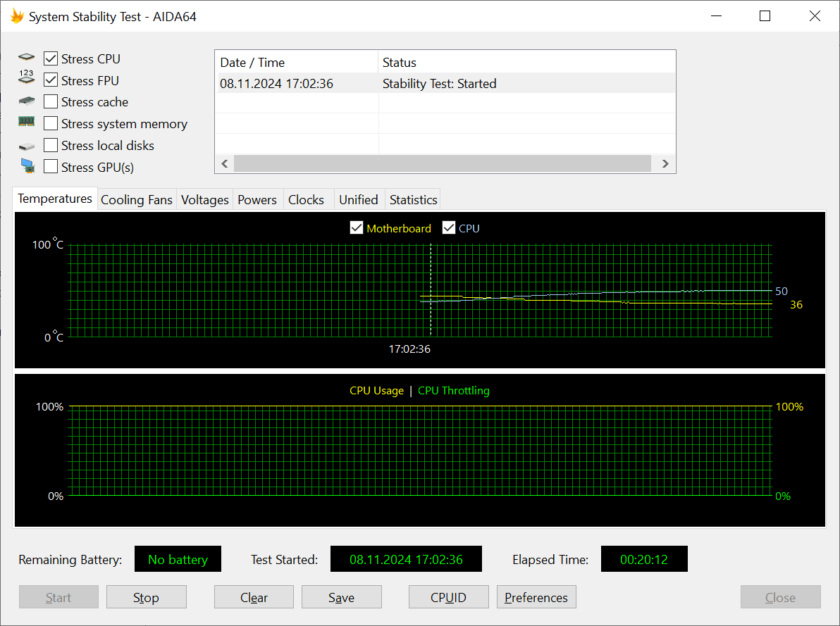This screenshot has height=626, width=840.
Task: Click the 'No battery' status field
Action: click(x=178, y=559)
